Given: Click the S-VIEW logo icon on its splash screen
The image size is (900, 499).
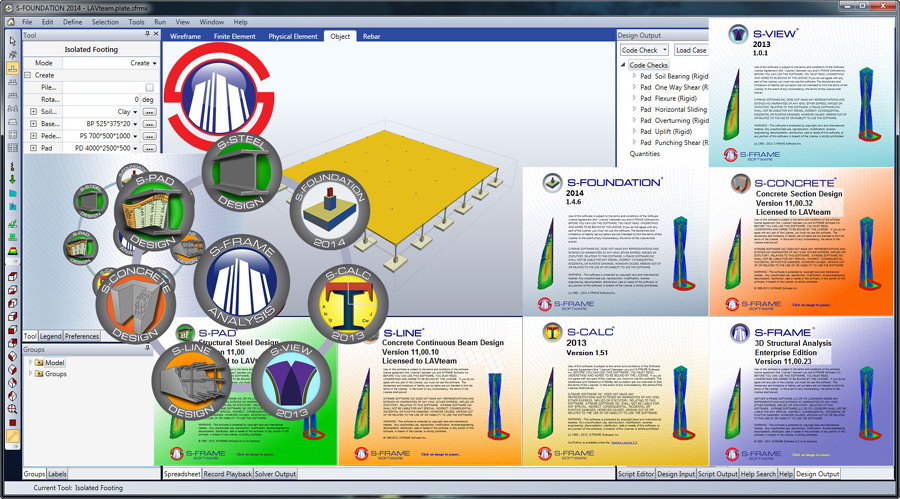Looking at the screenshot, I should pos(738,34).
